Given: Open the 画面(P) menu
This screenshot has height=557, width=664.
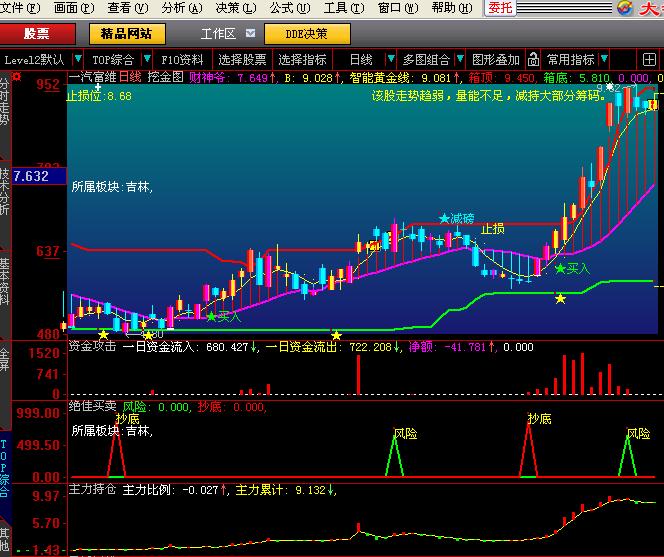Looking at the screenshot, I should pyautogui.click(x=74, y=8).
